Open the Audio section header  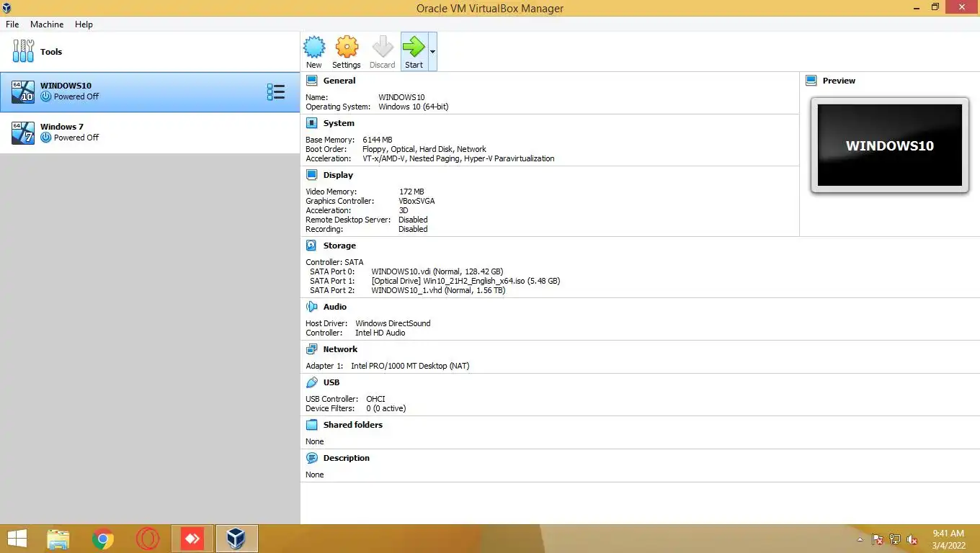click(335, 307)
